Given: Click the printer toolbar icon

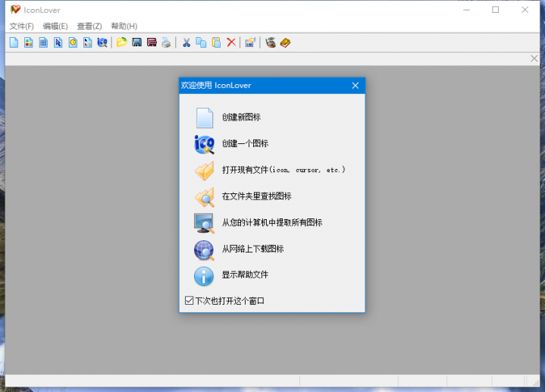Looking at the screenshot, I should (166, 42).
